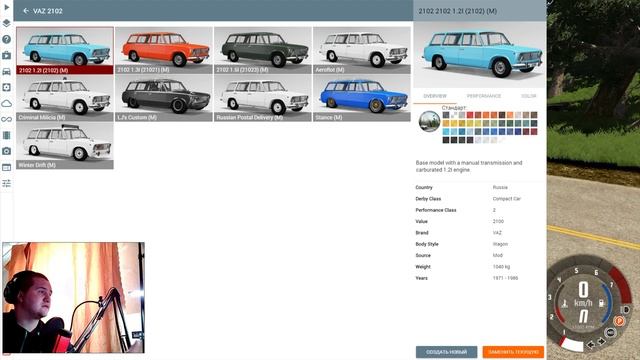Open the scenarios briefcase play icon

click(7, 55)
